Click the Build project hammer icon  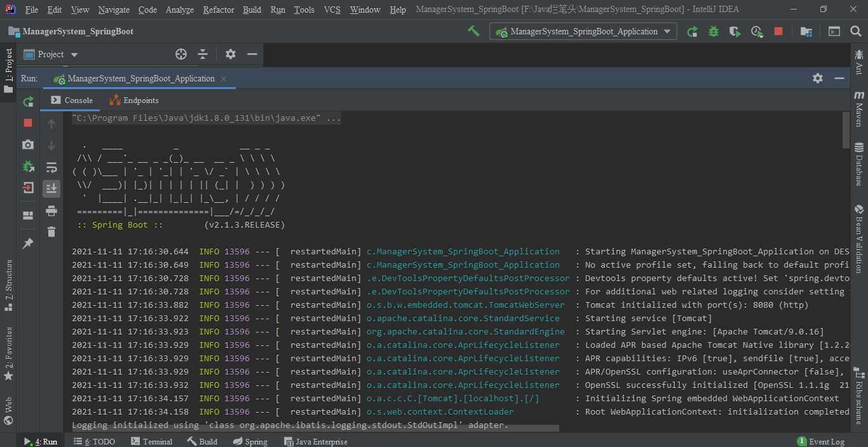(x=473, y=31)
